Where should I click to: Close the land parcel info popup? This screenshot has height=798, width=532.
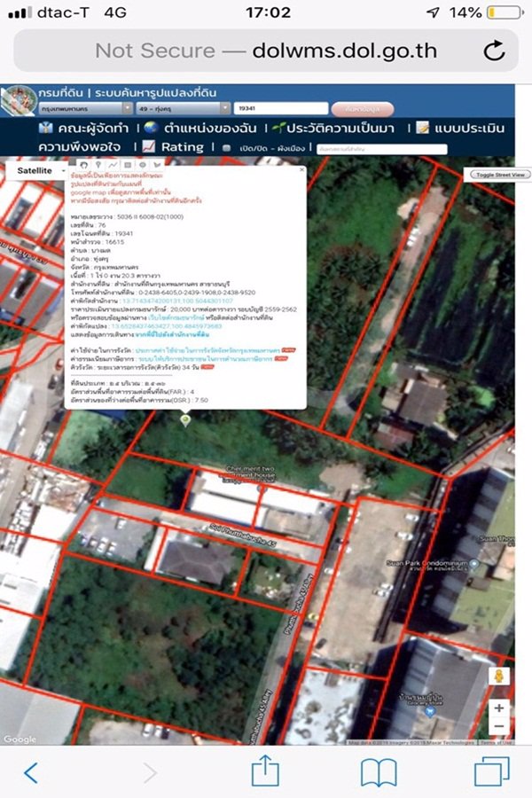click(x=301, y=168)
